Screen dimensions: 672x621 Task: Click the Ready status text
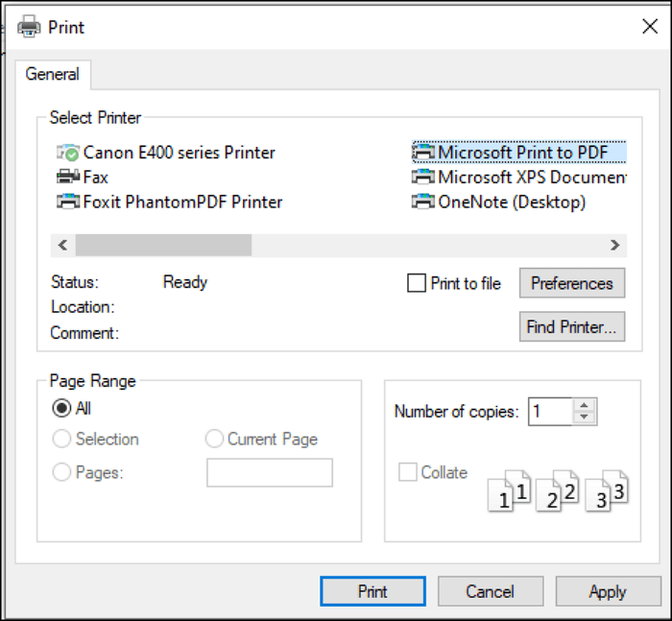pyautogui.click(x=185, y=282)
